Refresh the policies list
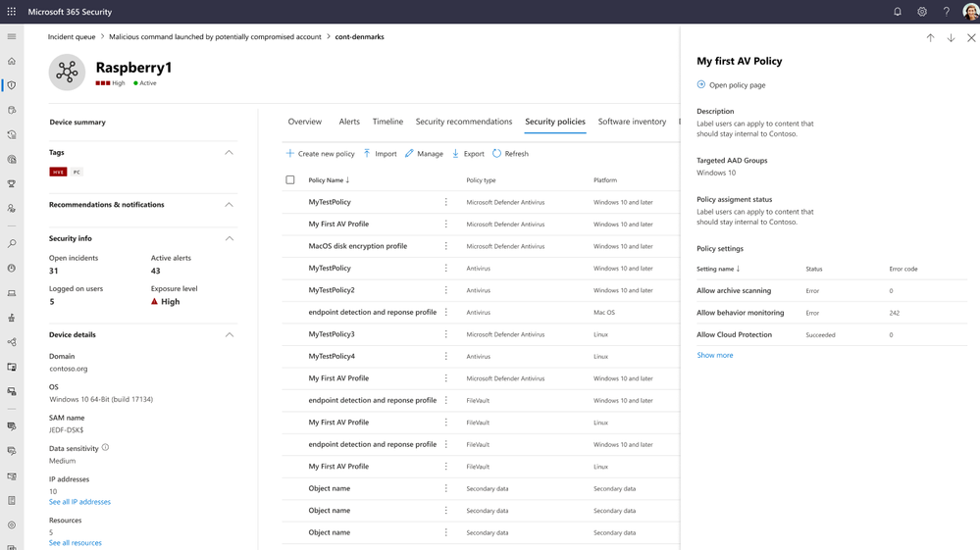Screen dimensions: 980x550 (510, 154)
